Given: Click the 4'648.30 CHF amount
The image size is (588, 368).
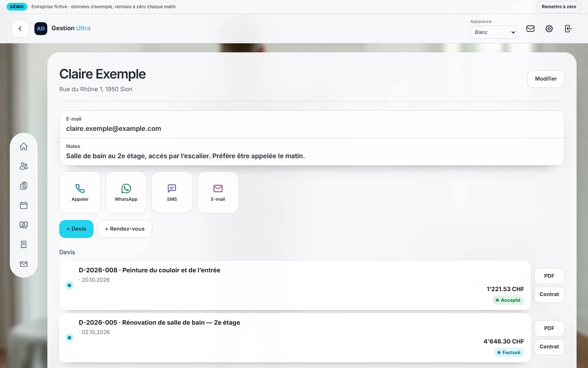Looking at the screenshot, I should pos(504,341).
